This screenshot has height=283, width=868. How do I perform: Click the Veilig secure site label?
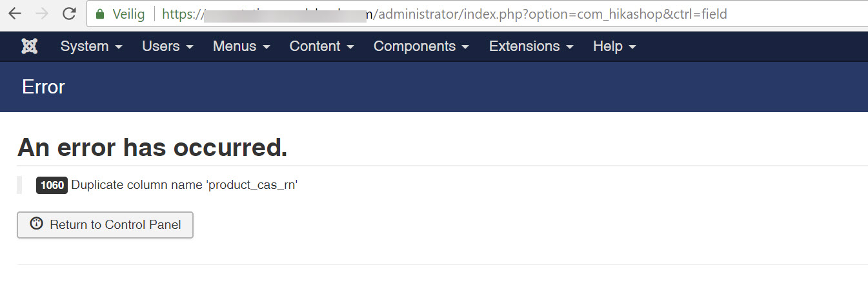pyautogui.click(x=129, y=14)
